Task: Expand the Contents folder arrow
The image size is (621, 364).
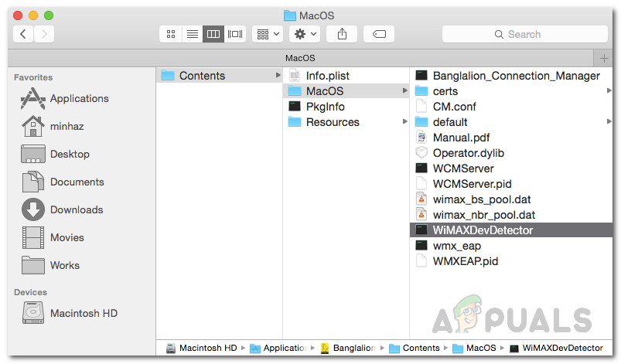Action: (278, 75)
